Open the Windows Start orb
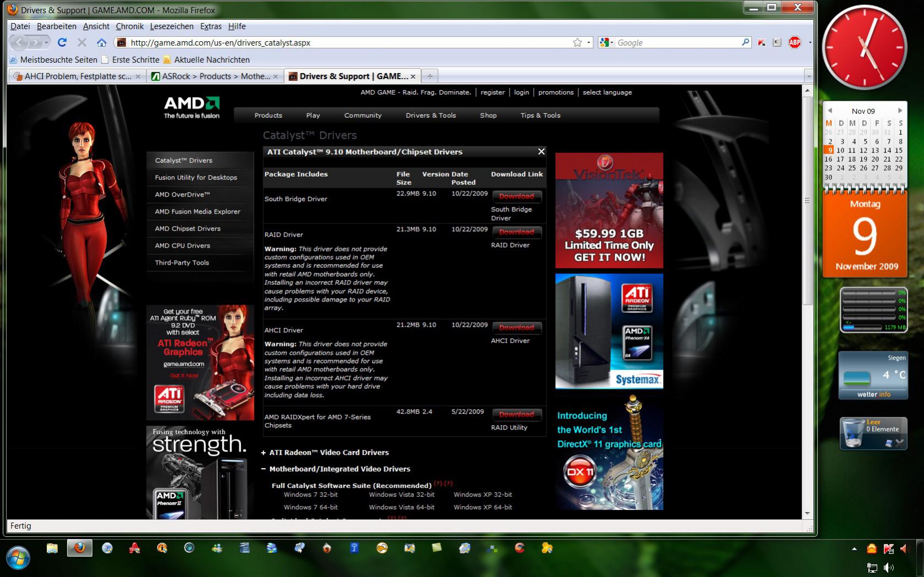 18,558
